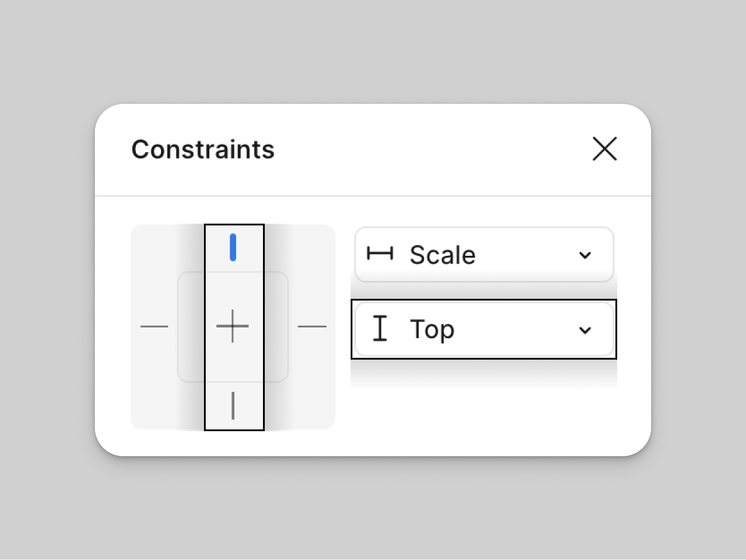
Task: Click the horizontal constraint icon beside Scale
Action: tap(380, 254)
